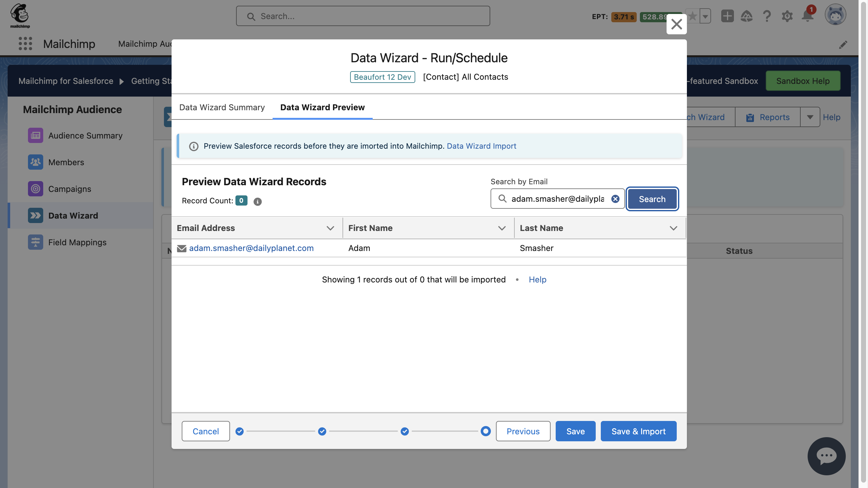Click the breadcrumb arrow after Mailchimp for Salesforce
The height and width of the screenshot is (488, 868).
pyautogui.click(x=122, y=81)
